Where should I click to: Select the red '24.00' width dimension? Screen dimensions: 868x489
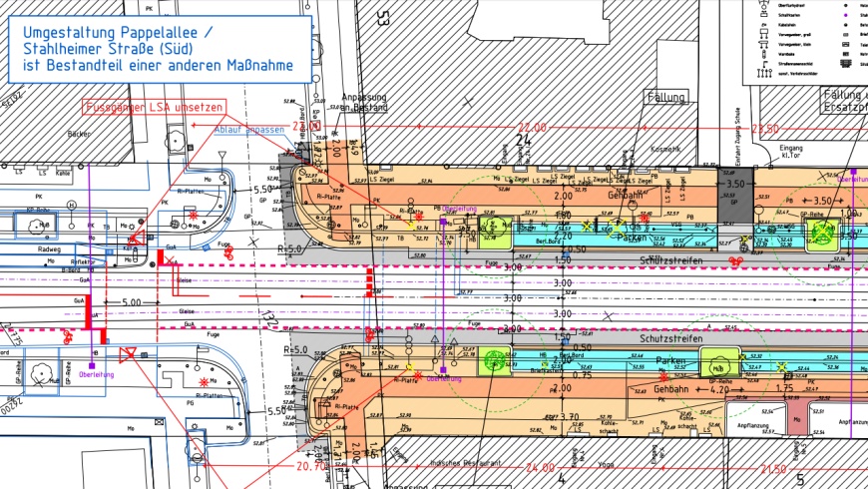tap(540, 468)
